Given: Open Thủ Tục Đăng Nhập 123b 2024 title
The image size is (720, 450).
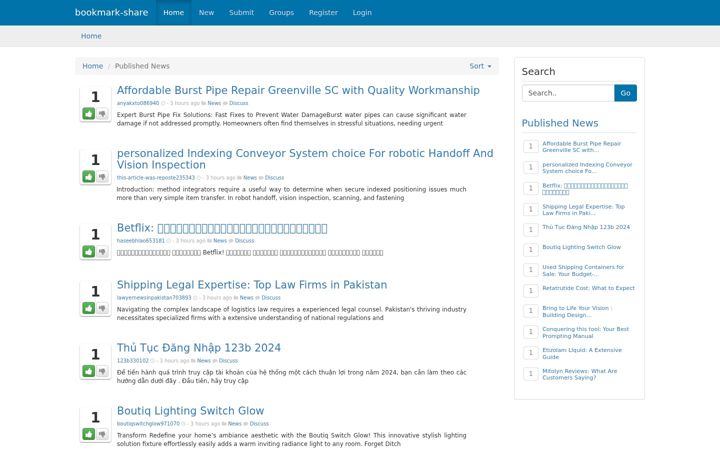Looking at the screenshot, I should point(198,348).
